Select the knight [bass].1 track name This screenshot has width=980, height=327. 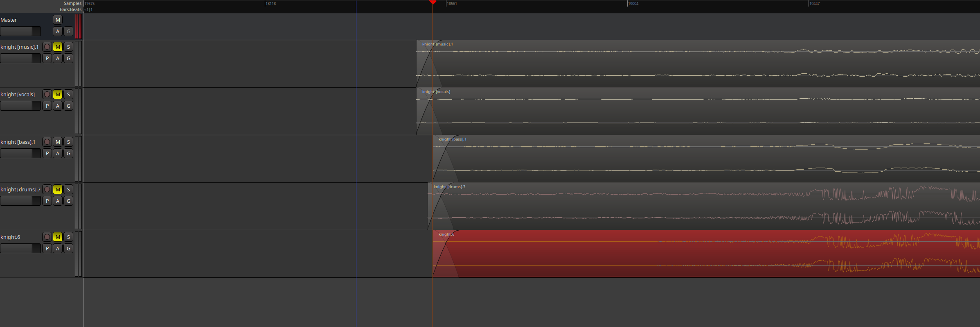click(18, 142)
